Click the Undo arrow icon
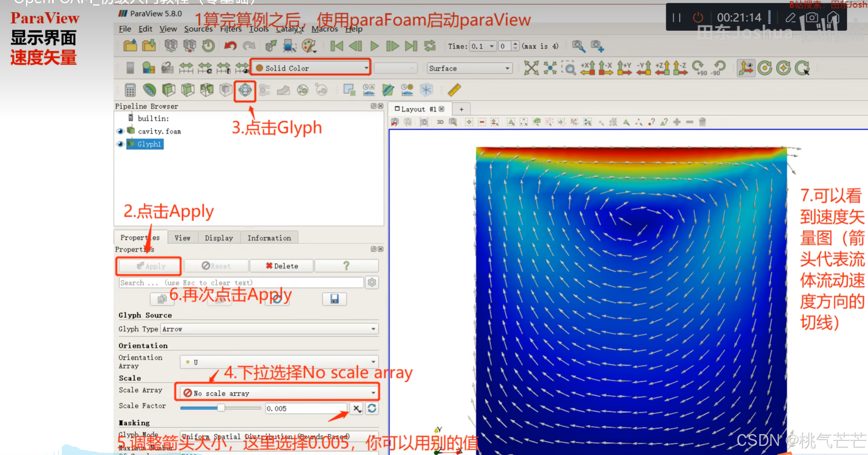The image size is (868, 455). click(230, 46)
